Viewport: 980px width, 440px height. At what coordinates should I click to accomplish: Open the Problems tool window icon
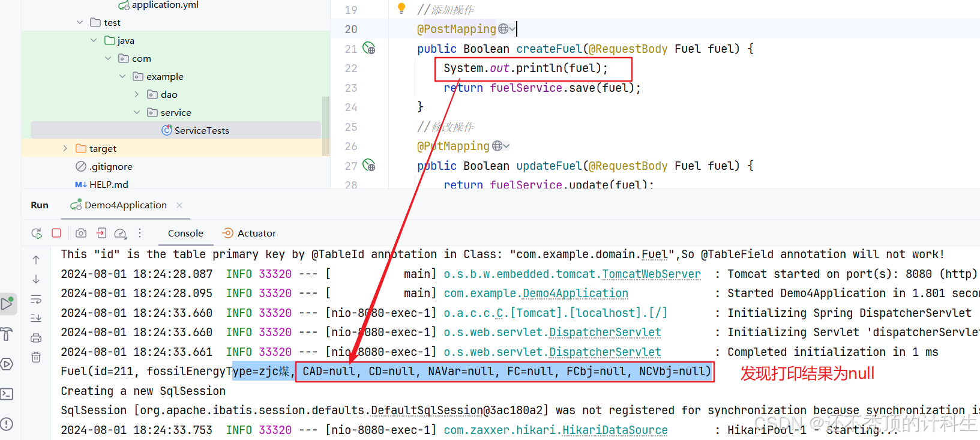(7, 424)
